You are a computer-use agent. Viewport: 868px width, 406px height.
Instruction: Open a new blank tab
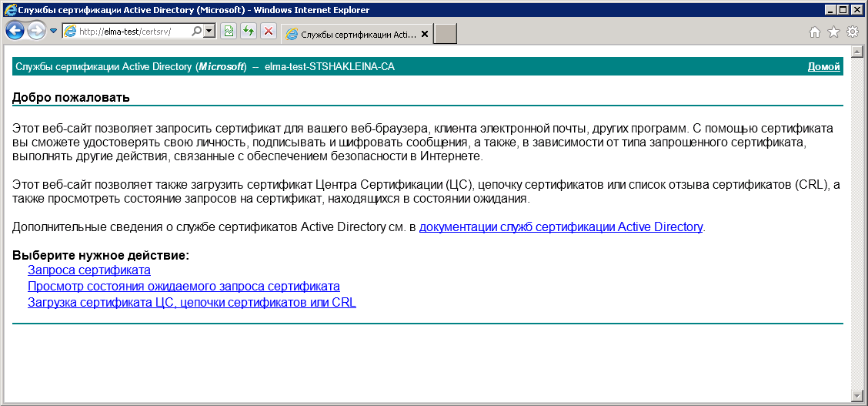pos(446,35)
